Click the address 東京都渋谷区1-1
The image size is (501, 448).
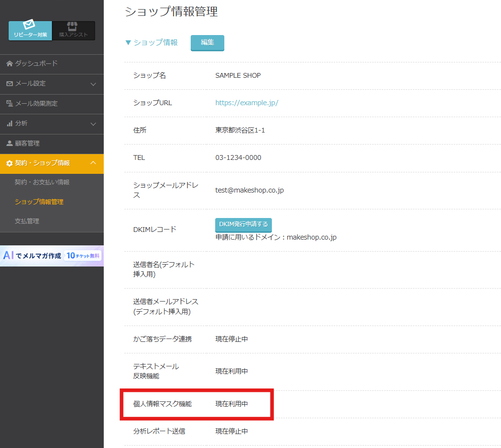tap(240, 130)
